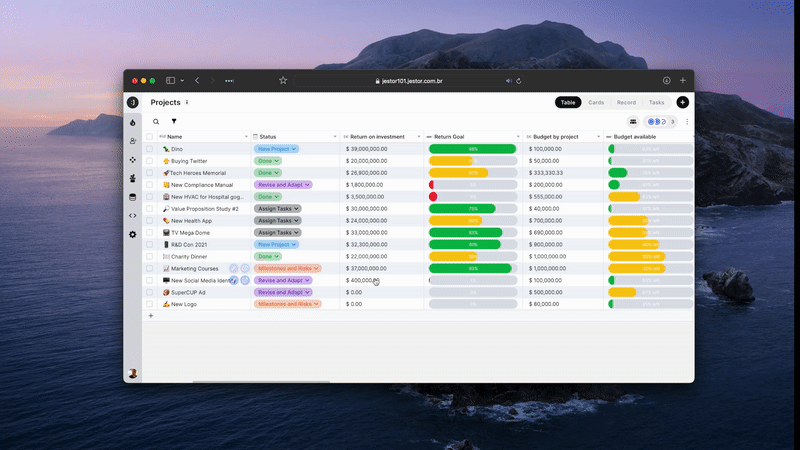Click the search magnifier icon
This screenshot has height=450, width=800.
pyautogui.click(x=156, y=121)
